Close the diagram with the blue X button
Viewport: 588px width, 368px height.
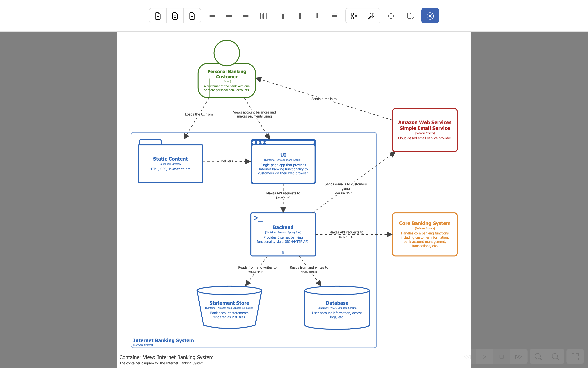[430, 16]
